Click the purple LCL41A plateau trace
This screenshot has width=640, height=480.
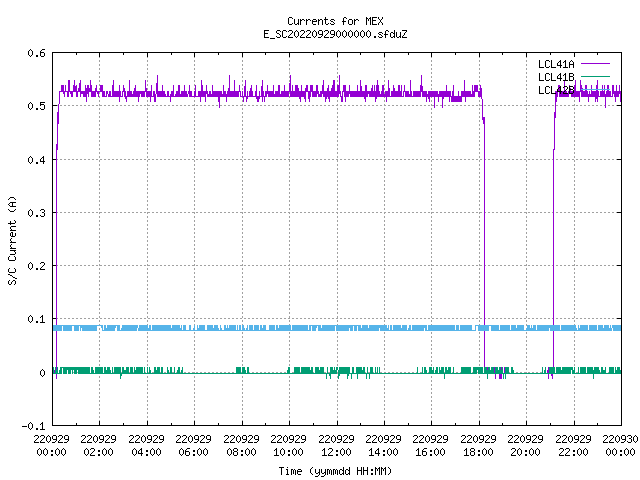269,93
